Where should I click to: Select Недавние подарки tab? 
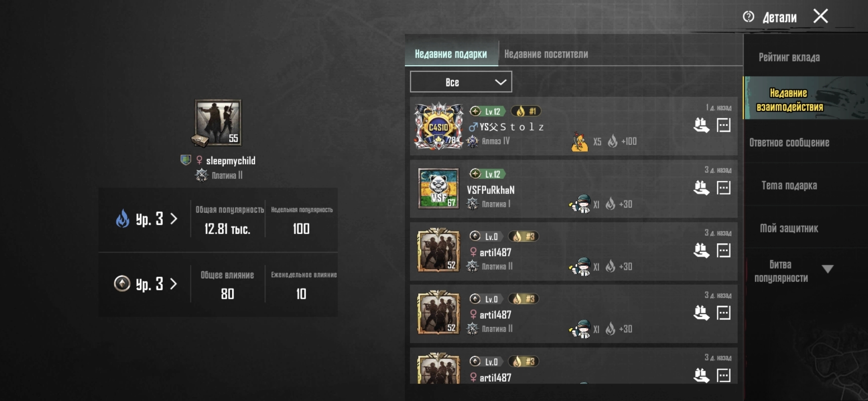point(451,54)
